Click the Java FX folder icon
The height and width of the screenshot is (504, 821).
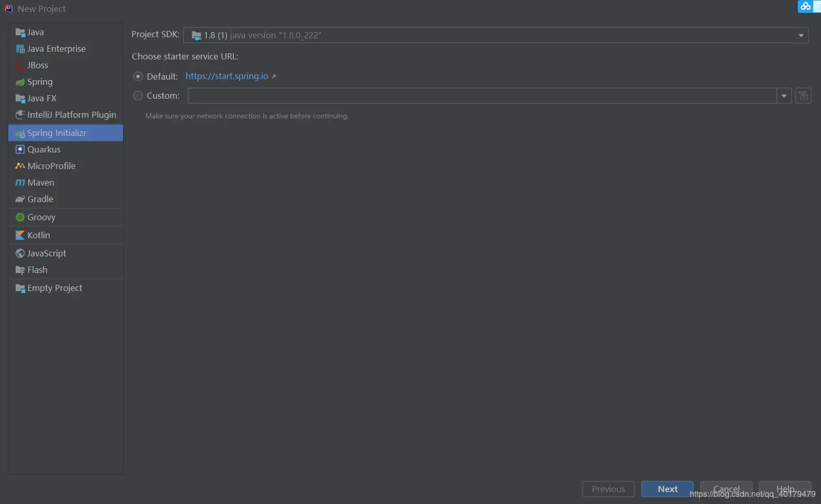point(20,99)
